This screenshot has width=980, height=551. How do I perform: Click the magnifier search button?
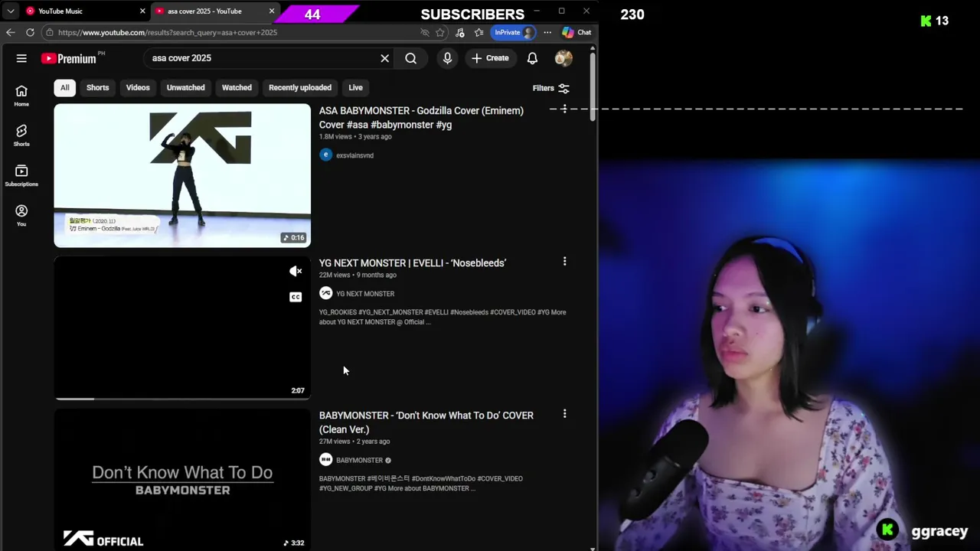coord(411,58)
